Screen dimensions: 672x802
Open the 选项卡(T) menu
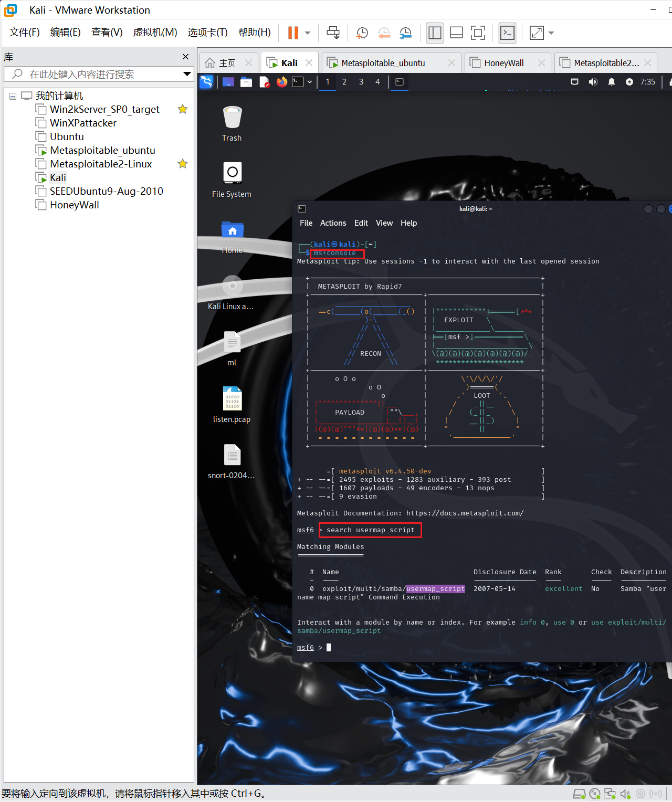click(x=208, y=33)
